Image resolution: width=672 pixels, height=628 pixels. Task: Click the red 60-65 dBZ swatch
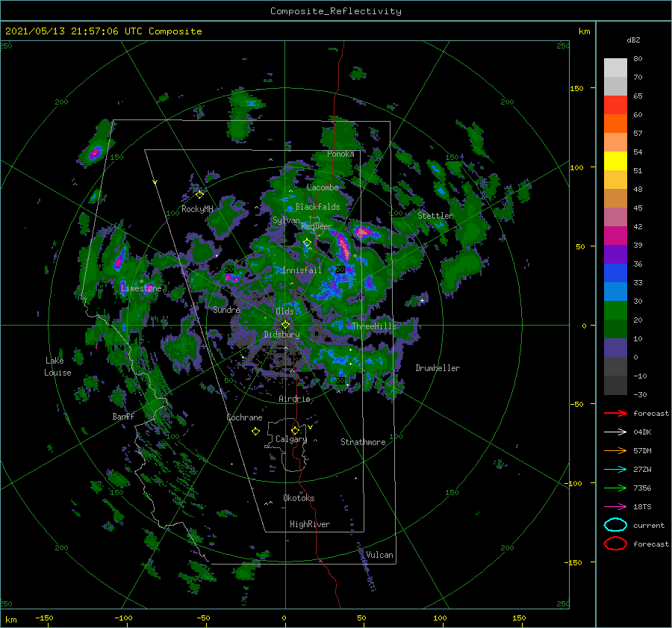point(615,105)
